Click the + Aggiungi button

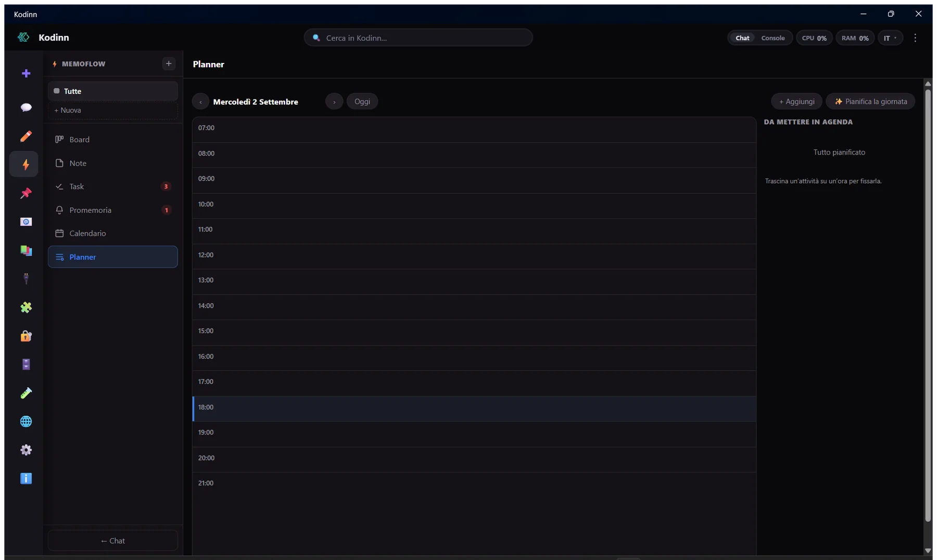(796, 101)
